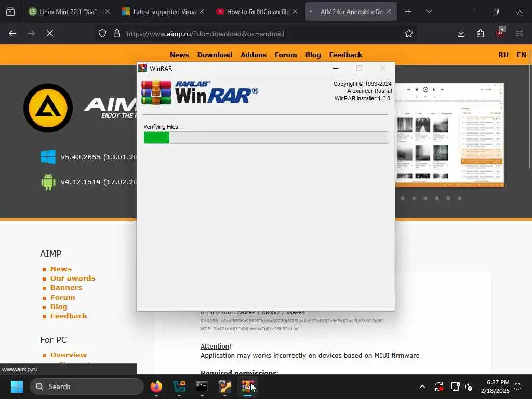
Task: Open Banners sidebar link
Action: coord(66,288)
